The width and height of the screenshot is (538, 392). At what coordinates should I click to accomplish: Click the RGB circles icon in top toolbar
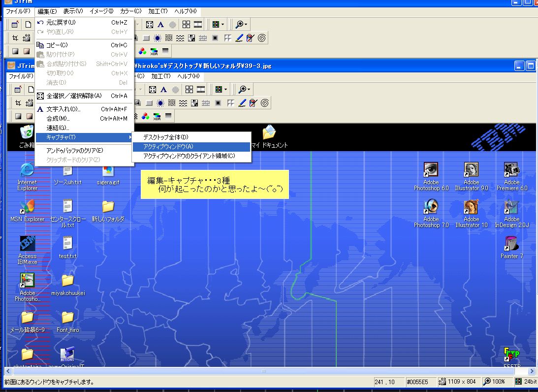pyautogui.click(x=143, y=51)
